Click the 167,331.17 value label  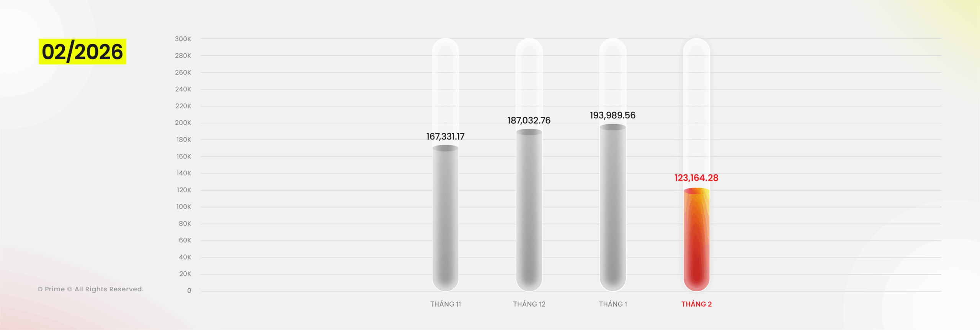(445, 136)
